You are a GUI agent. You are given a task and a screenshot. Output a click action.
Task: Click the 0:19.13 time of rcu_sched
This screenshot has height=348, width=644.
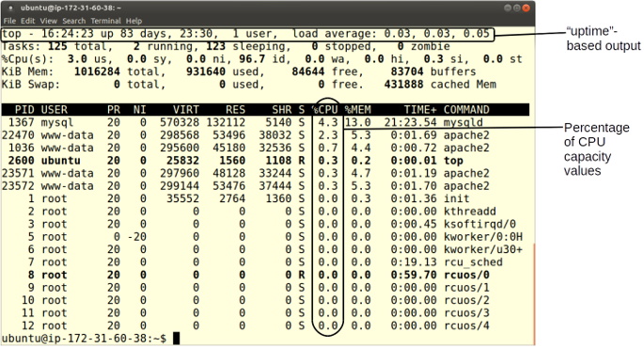point(414,262)
